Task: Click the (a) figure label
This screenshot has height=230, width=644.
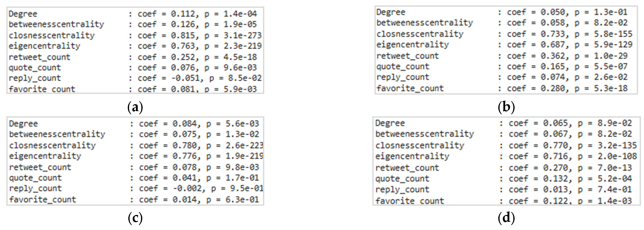Action: coord(135,107)
